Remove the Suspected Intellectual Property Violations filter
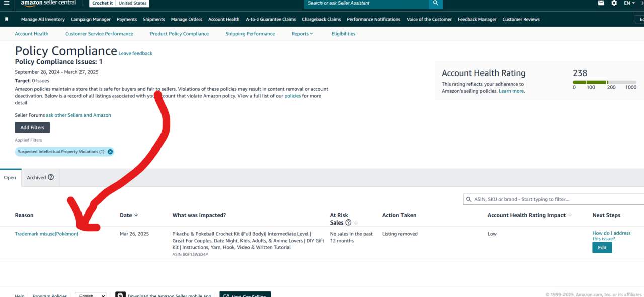The height and width of the screenshot is (297, 644). pos(110,152)
